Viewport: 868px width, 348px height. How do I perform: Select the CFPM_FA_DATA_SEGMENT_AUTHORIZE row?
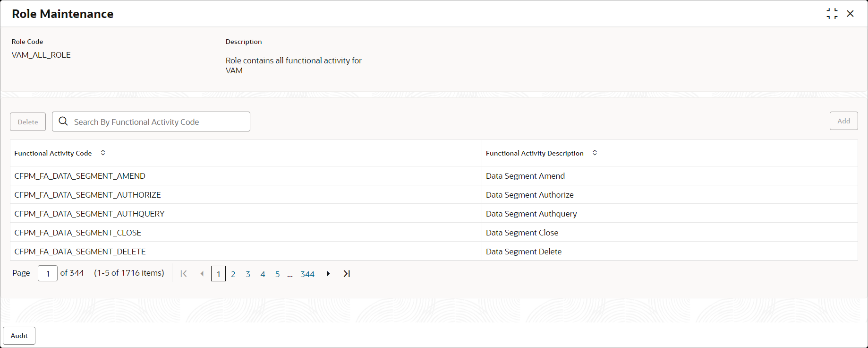[x=434, y=194]
